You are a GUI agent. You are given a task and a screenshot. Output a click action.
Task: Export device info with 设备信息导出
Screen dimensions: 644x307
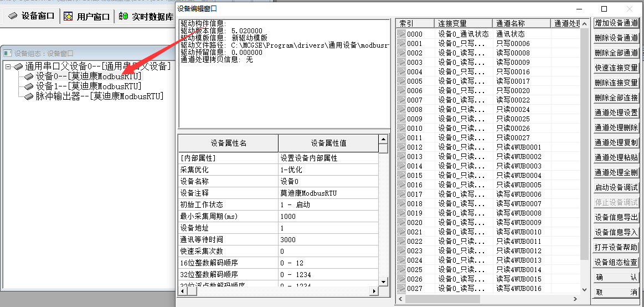(x=616, y=217)
